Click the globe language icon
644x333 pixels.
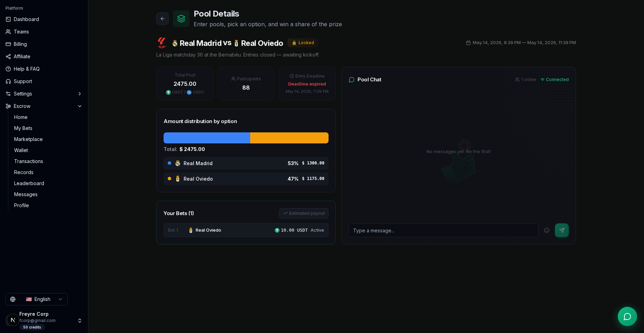coord(13,299)
